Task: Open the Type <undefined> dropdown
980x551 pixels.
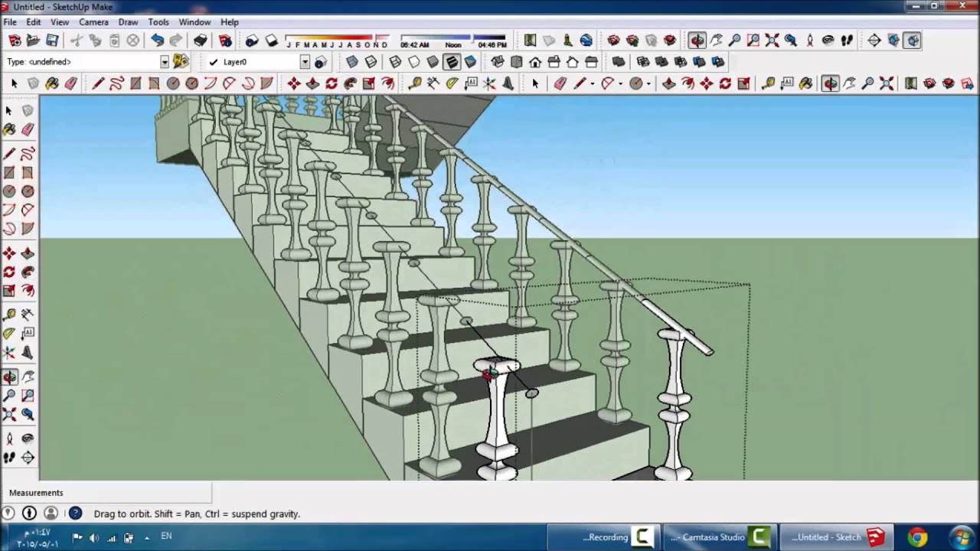Action: click(165, 62)
